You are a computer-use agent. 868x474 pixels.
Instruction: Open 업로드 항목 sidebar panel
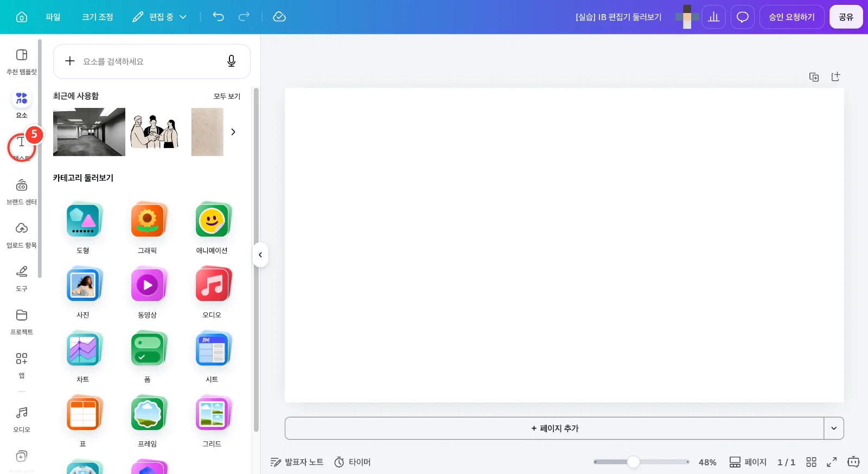[x=22, y=235]
